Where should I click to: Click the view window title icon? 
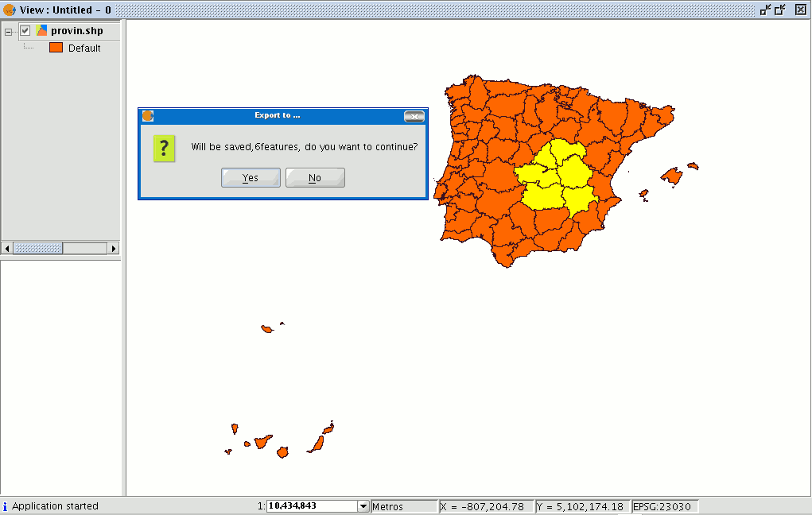[x=9, y=10]
